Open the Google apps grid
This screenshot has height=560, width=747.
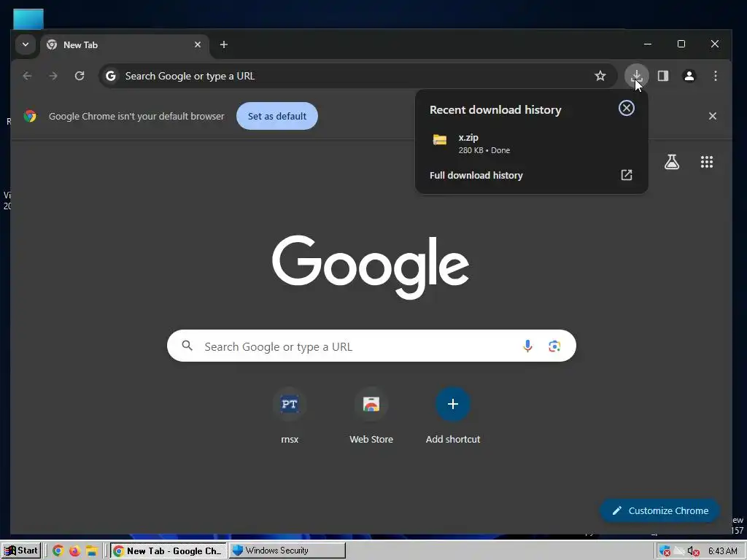tap(706, 162)
